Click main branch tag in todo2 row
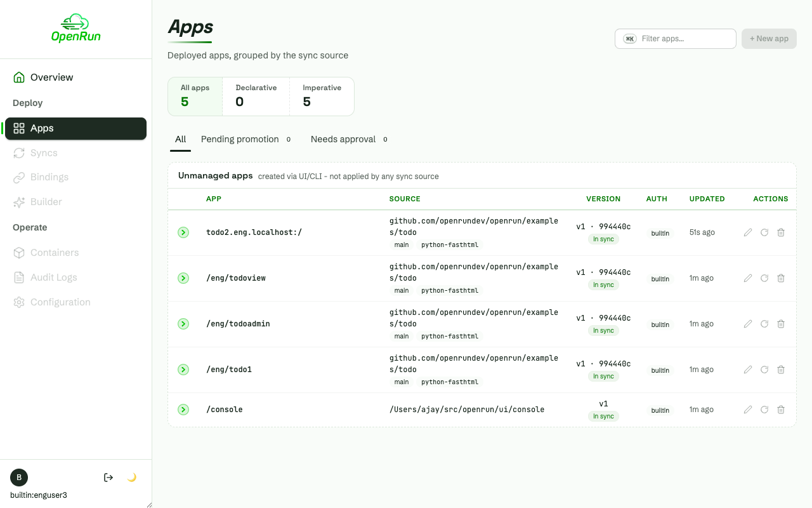The image size is (812, 508). [402, 245]
